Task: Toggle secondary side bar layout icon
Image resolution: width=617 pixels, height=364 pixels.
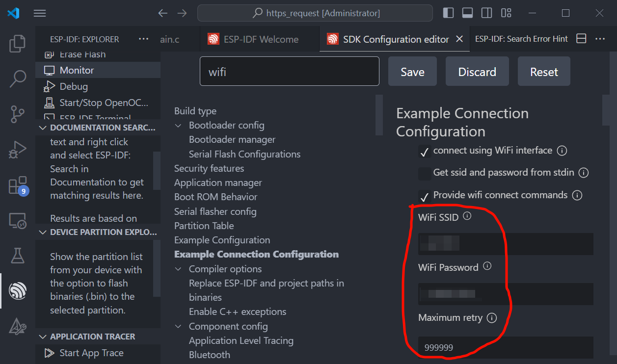Action: point(486,13)
